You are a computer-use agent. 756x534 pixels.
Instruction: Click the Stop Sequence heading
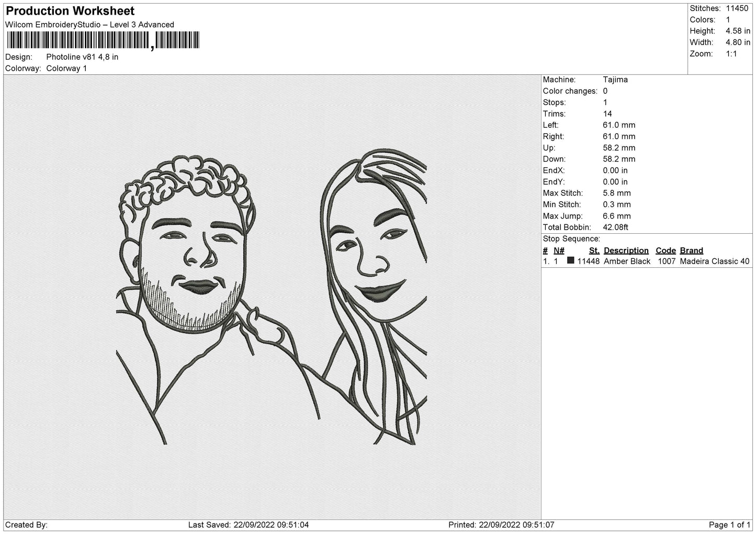(571, 239)
